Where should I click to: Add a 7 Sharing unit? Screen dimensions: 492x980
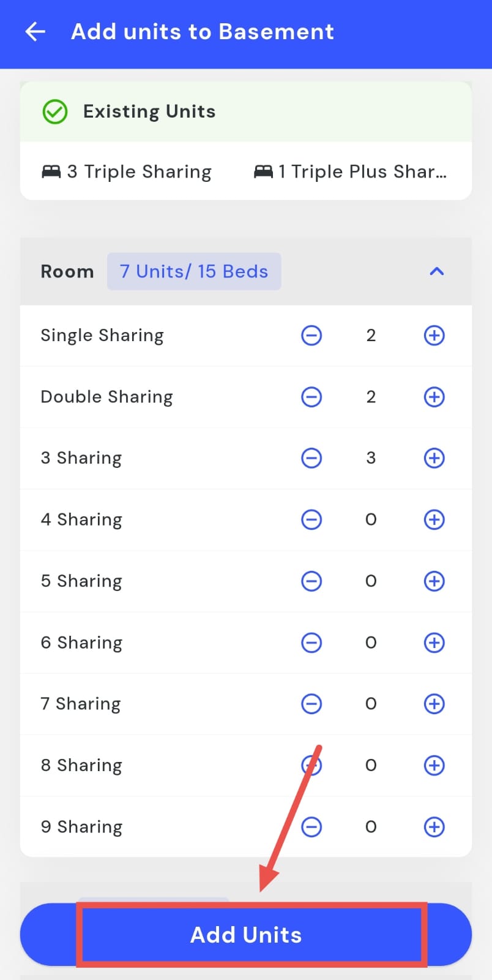[x=434, y=704]
